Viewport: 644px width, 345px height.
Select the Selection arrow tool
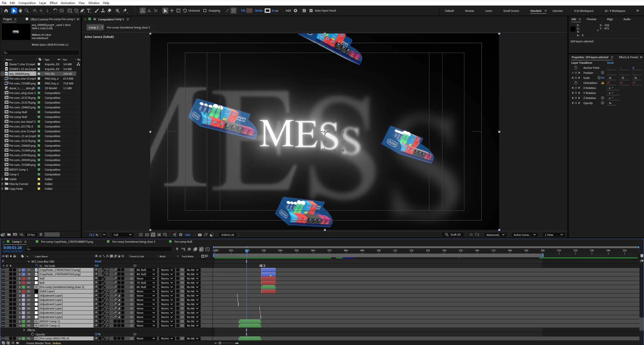(x=14, y=11)
